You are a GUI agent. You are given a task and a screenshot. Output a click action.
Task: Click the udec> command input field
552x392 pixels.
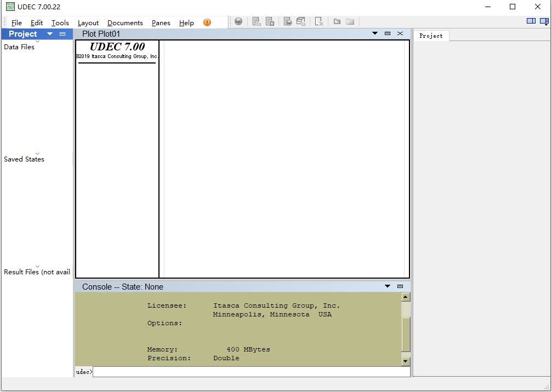(x=252, y=372)
